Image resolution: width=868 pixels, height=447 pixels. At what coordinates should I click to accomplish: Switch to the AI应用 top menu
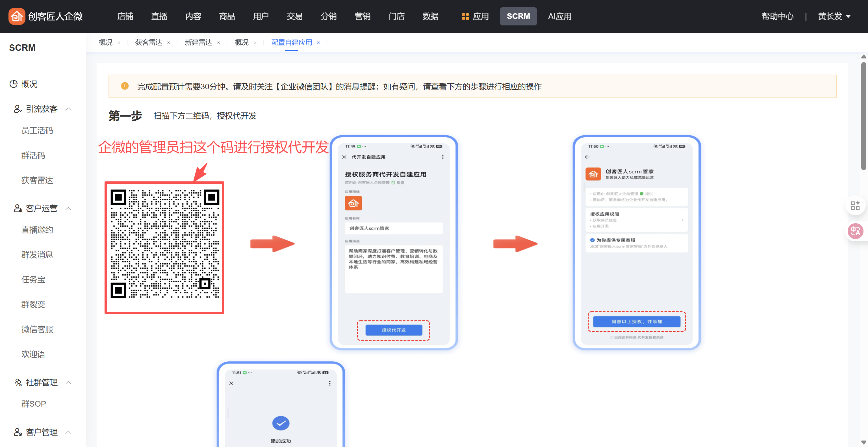tap(559, 16)
